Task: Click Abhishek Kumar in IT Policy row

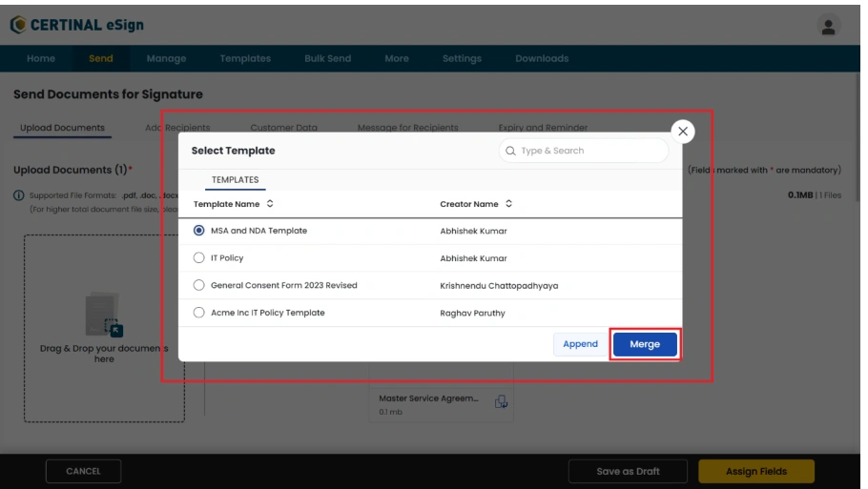Action: [x=473, y=258]
